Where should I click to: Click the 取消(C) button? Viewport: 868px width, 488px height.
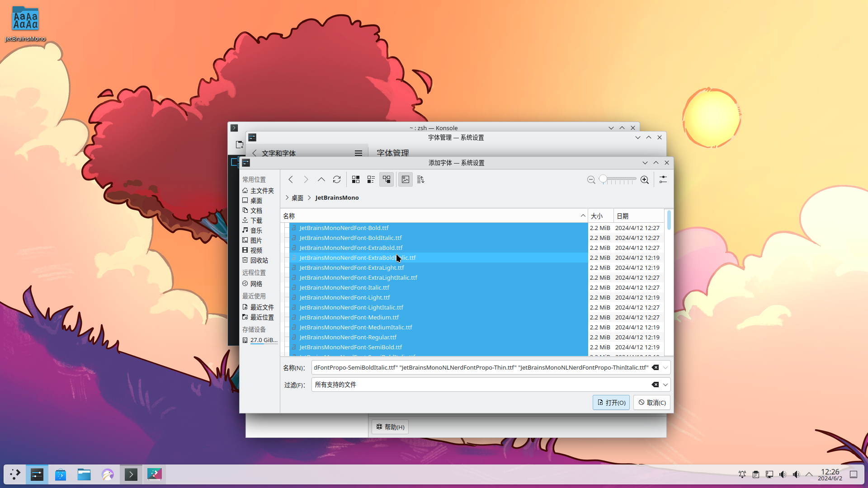point(652,403)
